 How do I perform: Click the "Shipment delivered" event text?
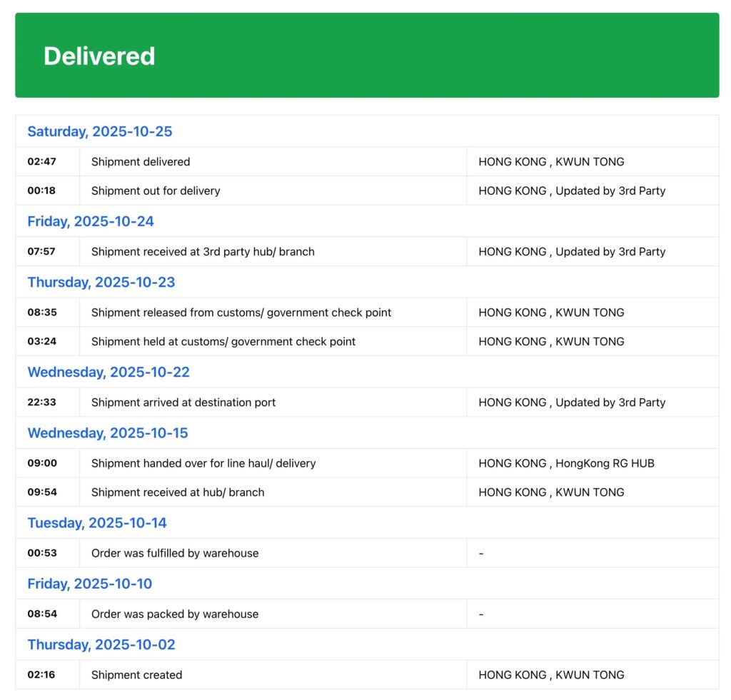(x=141, y=162)
